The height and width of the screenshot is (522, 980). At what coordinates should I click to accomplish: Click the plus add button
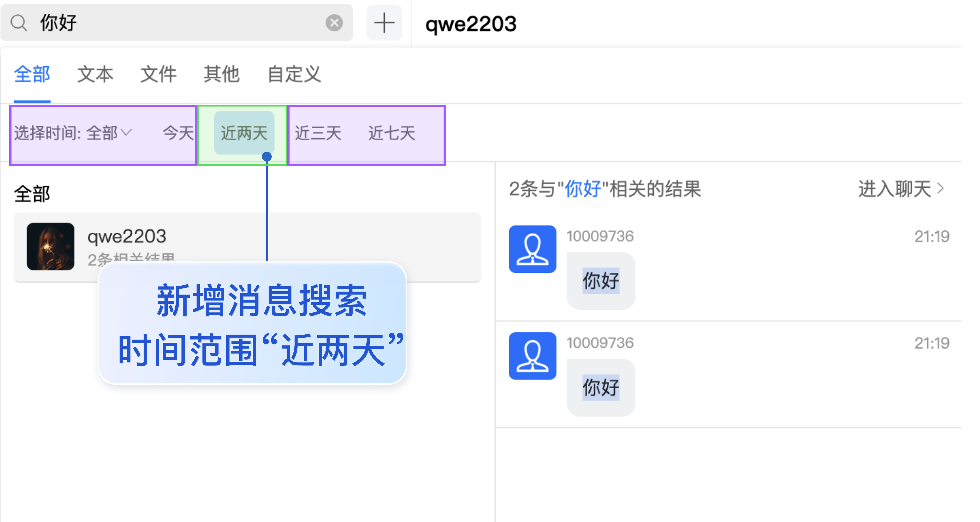pos(384,23)
